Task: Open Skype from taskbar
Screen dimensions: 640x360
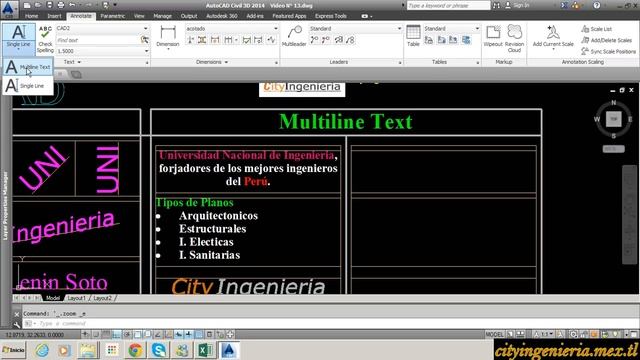Action: tap(158, 350)
